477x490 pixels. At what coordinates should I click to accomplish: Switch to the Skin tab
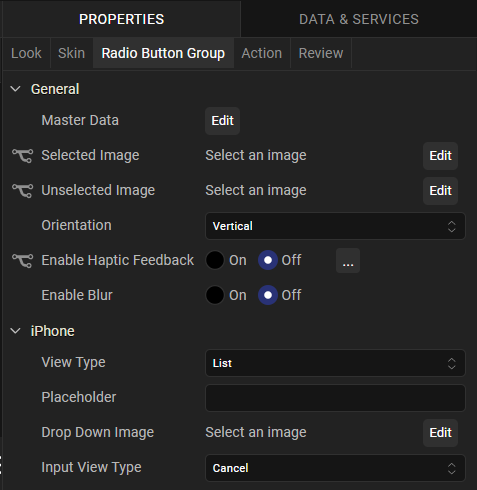click(71, 53)
